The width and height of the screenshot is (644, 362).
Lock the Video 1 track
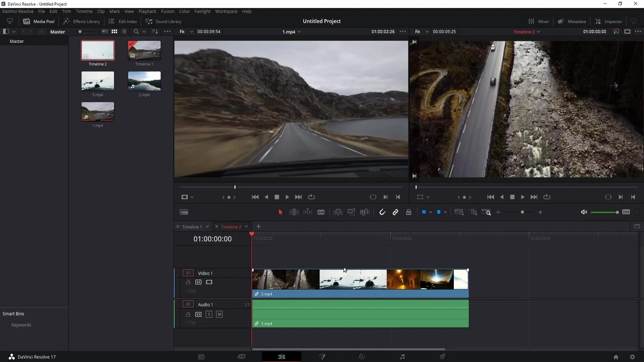(188, 282)
